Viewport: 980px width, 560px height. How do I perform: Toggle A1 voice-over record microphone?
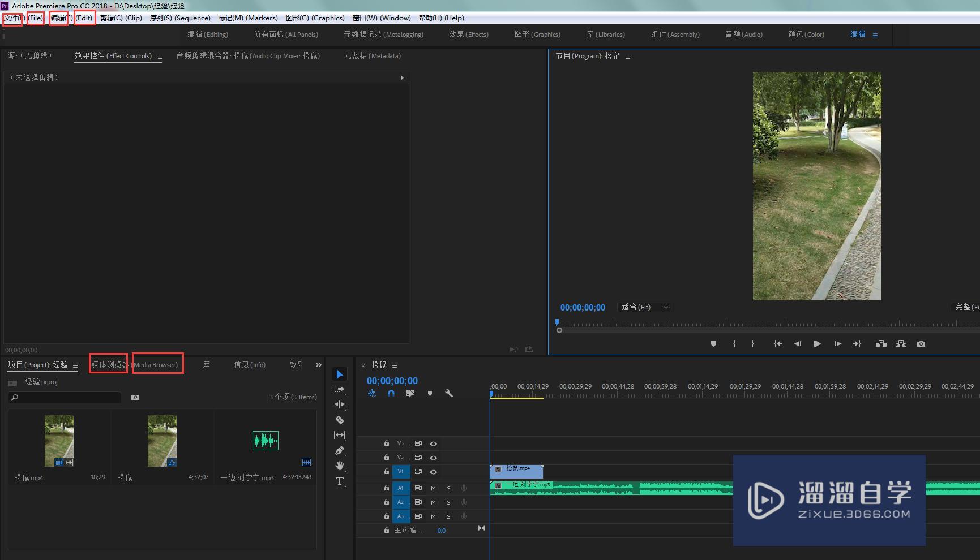(x=464, y=488)
